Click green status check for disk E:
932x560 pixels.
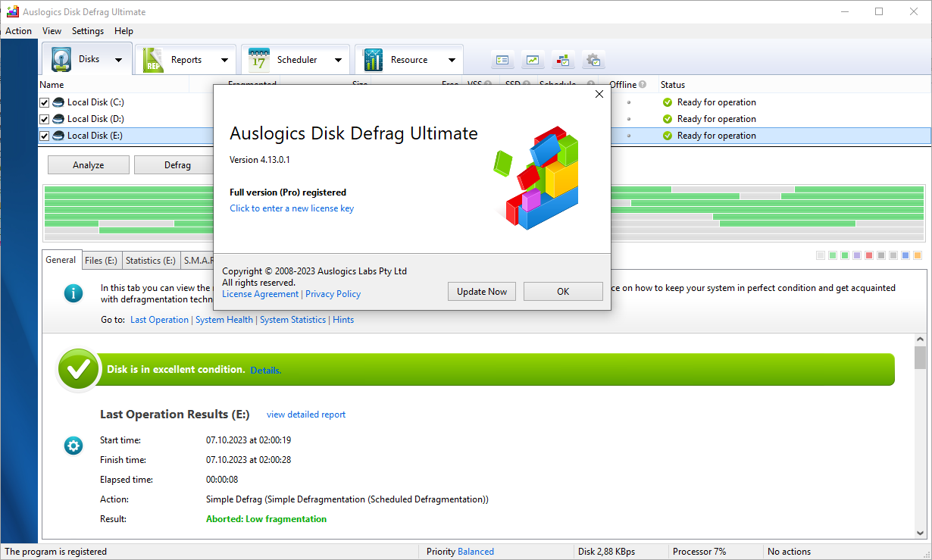668,136
